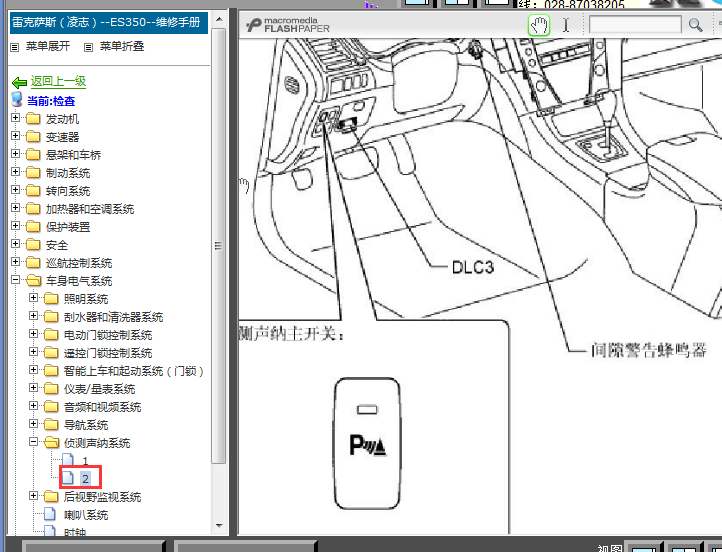Click the sidebar vertical scrollbar thumb
The height and width of the screenshot is (552, 722).
click(219, 246)
